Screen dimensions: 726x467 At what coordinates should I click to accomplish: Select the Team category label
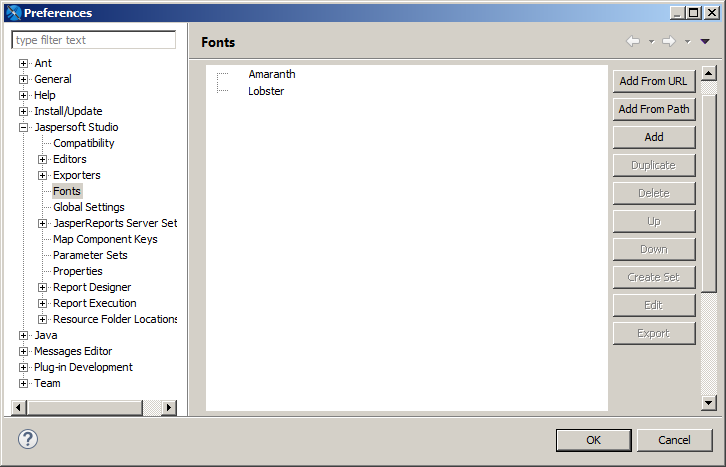tap(47, 383)
